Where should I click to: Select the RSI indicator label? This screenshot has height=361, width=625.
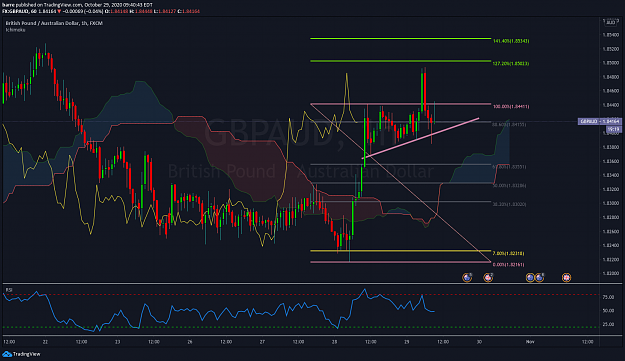pos(9,289)
